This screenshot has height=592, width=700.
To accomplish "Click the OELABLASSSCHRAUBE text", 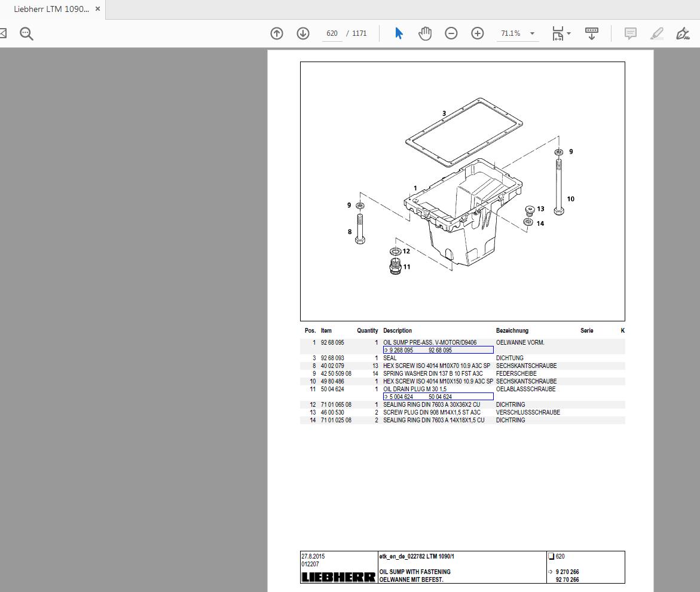I will coord(525,389).
